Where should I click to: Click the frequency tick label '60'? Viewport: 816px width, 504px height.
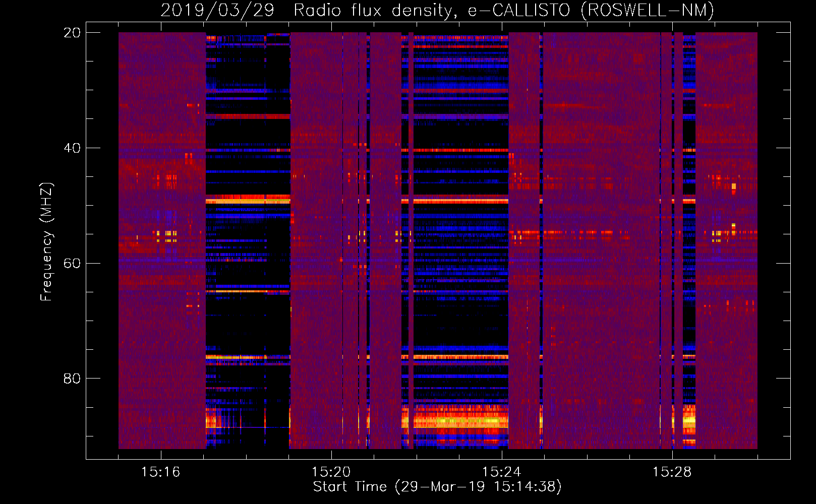(72, 264)
